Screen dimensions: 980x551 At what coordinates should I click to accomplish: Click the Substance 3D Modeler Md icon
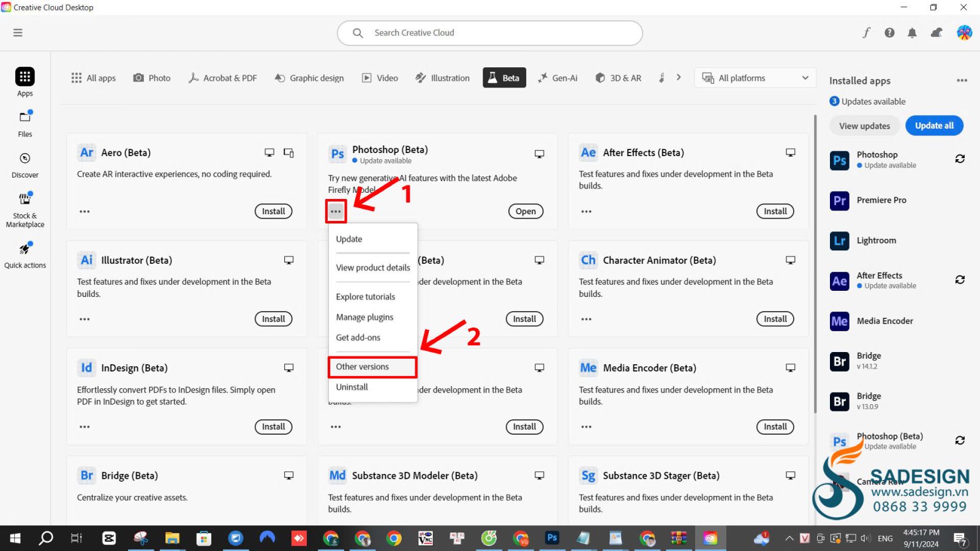(337, 476)
